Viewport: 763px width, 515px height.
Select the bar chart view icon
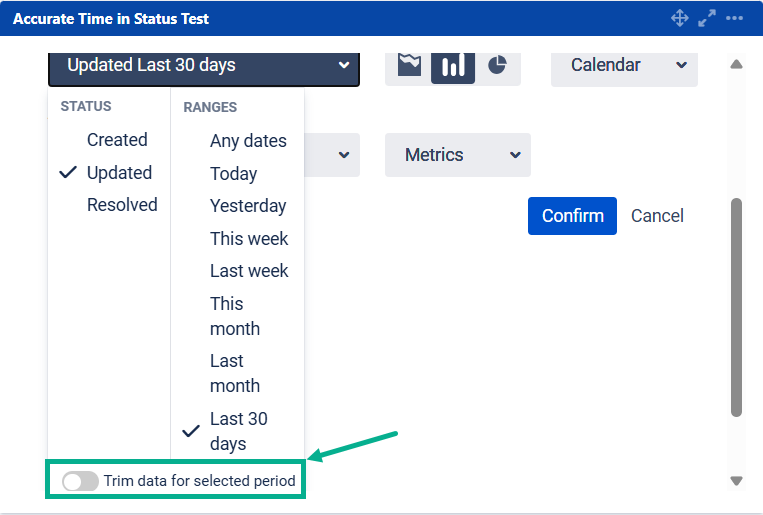453,65
